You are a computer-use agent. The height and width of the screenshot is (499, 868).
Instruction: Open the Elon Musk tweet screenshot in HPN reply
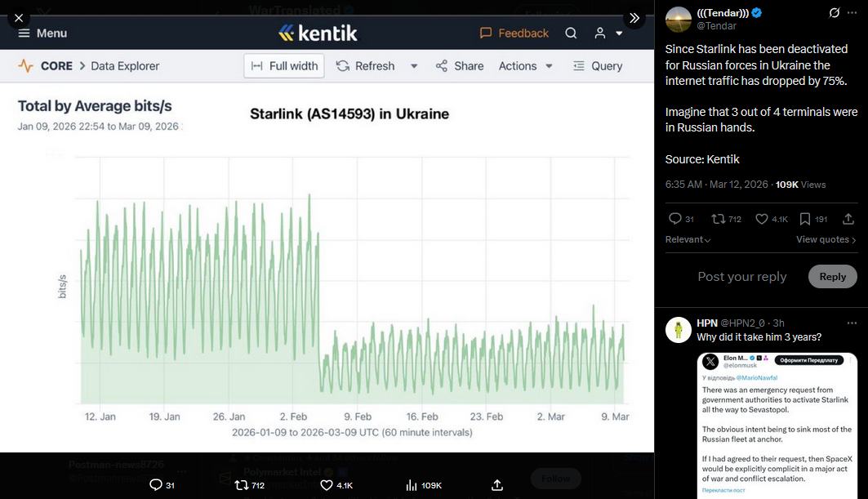click(x=777, y=425)
